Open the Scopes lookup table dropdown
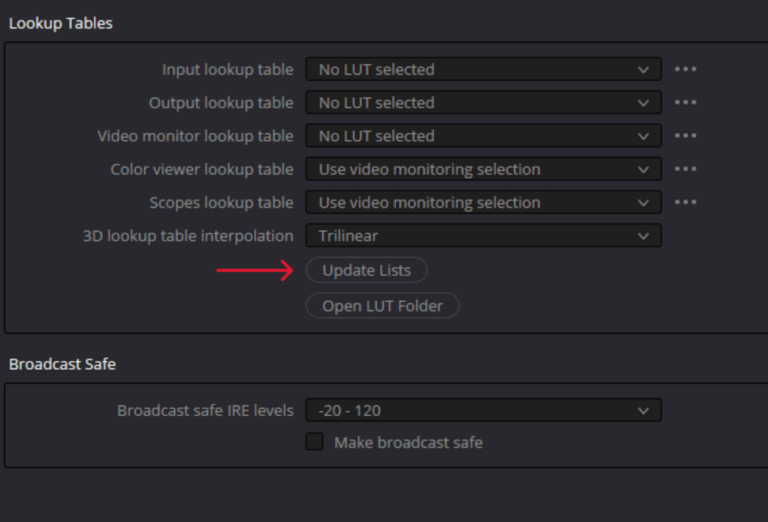768x522 pixels. tap(483, 202)
